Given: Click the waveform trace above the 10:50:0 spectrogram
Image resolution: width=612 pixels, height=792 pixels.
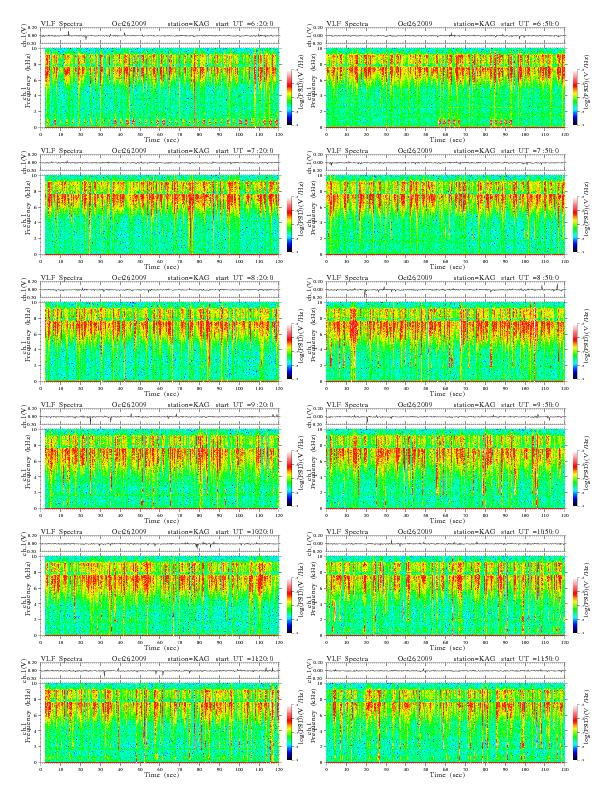Looking at the screenshot, I should click(445, 544).
